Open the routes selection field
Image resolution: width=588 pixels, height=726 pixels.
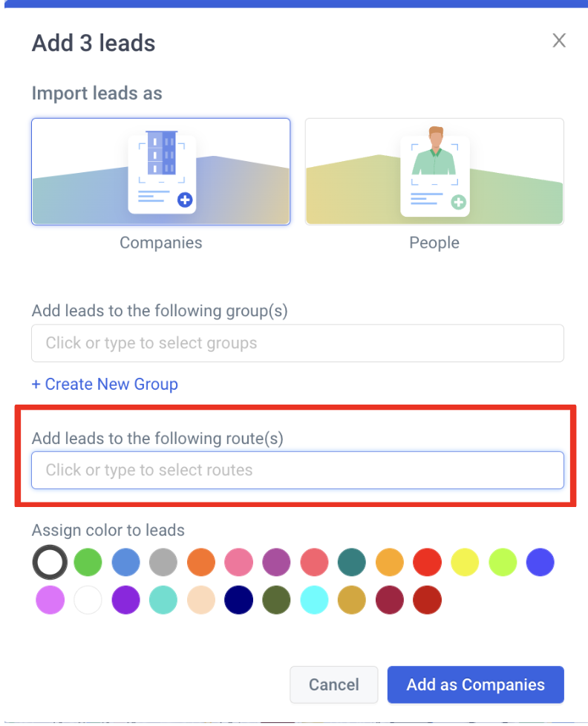pyautogui.click(x=298, y=470)
